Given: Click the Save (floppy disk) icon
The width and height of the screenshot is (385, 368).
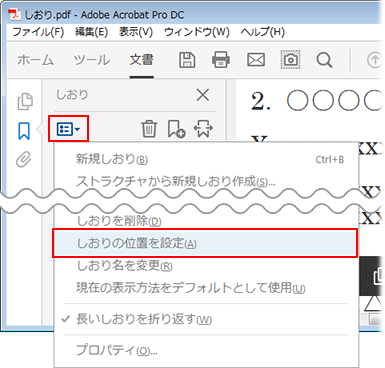Looking at the screenshot, I should tap(187, 60).
